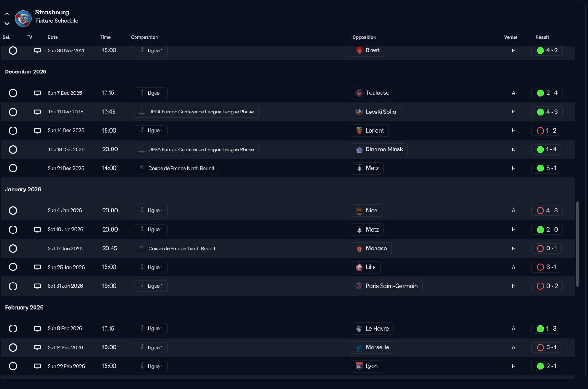Click TV icon for Levski Sofia match

pos(37,112)
